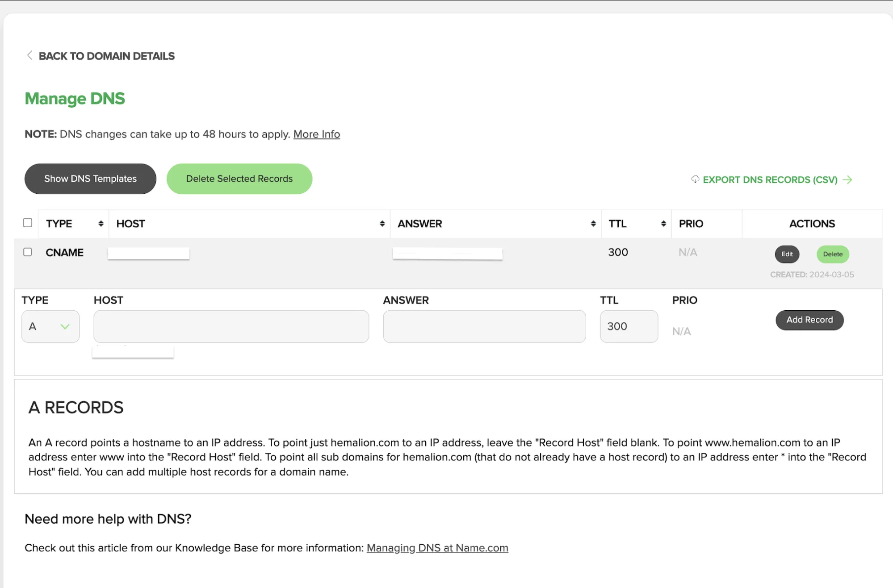Viewport: 893px width, 588px height.
Task: Click the arrow next to Export CSV
Action: 847,179
